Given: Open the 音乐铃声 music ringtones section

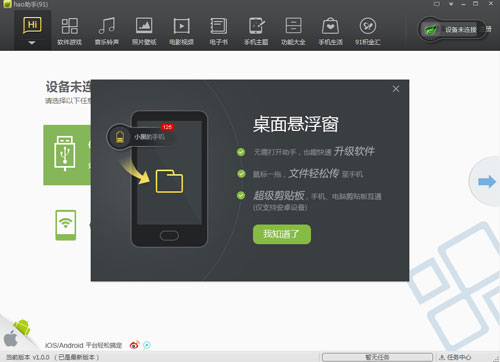Looking at the screenshot, I should [x=107, y=31].
